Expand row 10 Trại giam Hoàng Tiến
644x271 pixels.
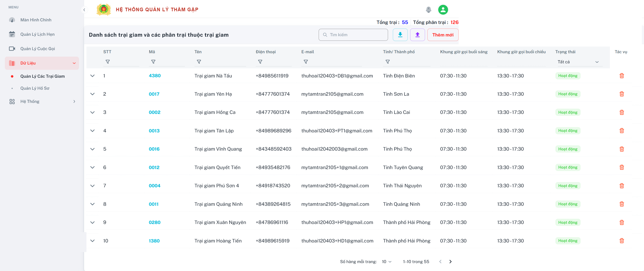(x=92, y=241)
